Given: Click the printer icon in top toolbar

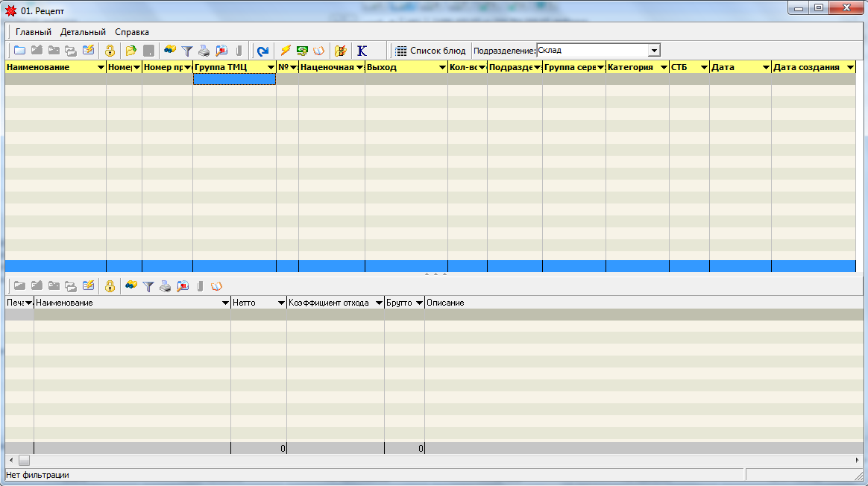Looking at the screenshot, I should click(204, 51).
